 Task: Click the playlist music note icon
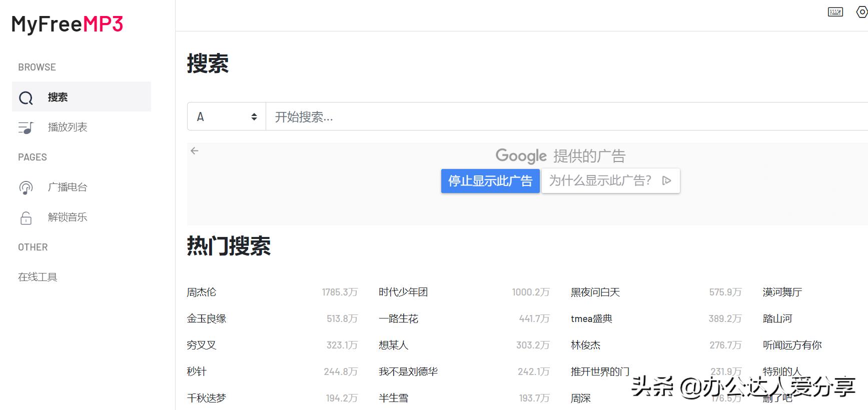pyautogui.click(x=26, y=127)
